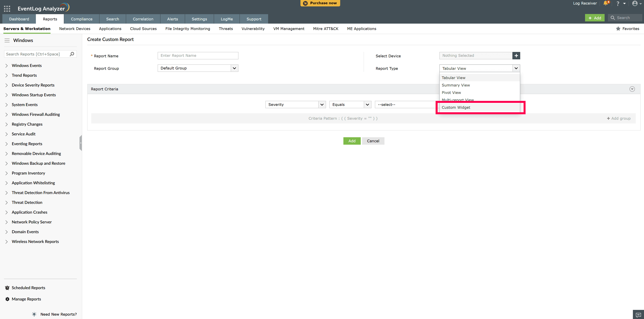
Task: Select Custom Widget report type option
Action: pyautogui.click(x=456, y=107)
